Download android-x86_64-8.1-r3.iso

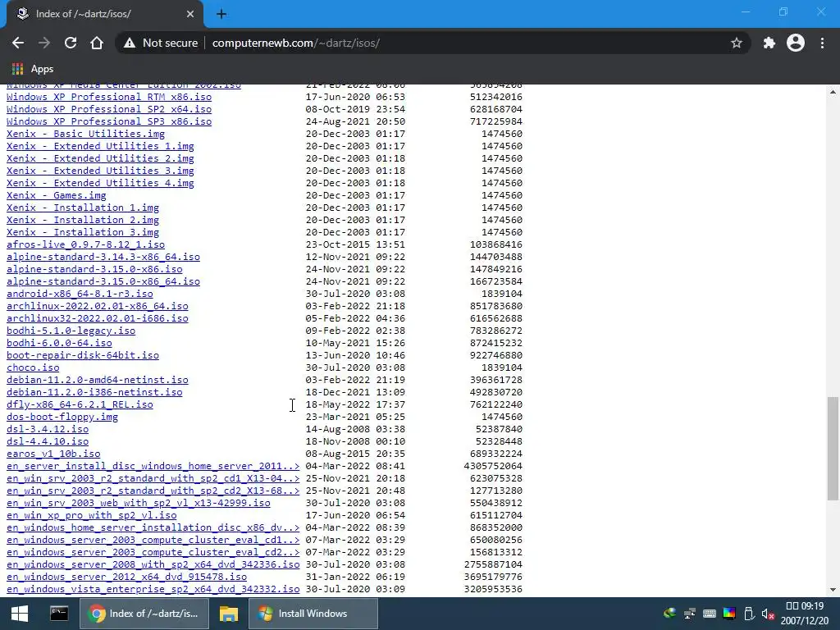[x=80, y=294]
